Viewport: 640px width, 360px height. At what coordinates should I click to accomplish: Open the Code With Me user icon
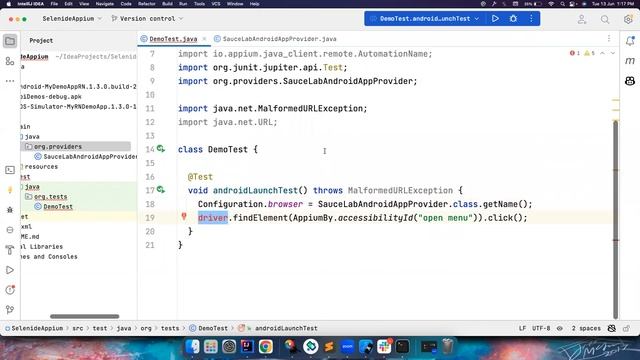pos(582,19)
